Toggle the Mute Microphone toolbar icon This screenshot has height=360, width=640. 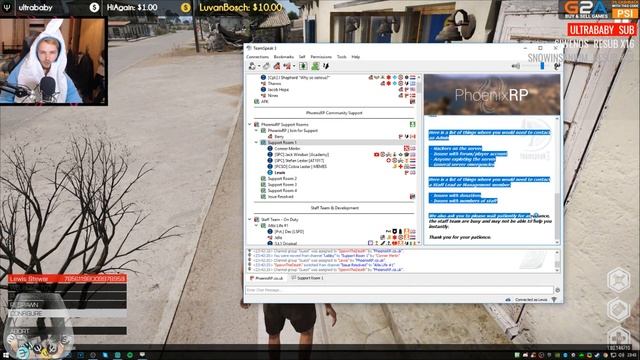click(303, 66)
